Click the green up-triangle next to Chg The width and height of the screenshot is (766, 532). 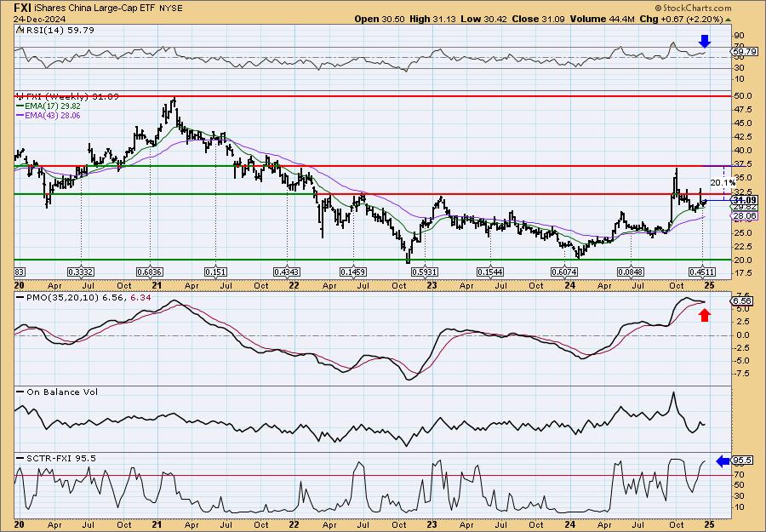(728, 20)
